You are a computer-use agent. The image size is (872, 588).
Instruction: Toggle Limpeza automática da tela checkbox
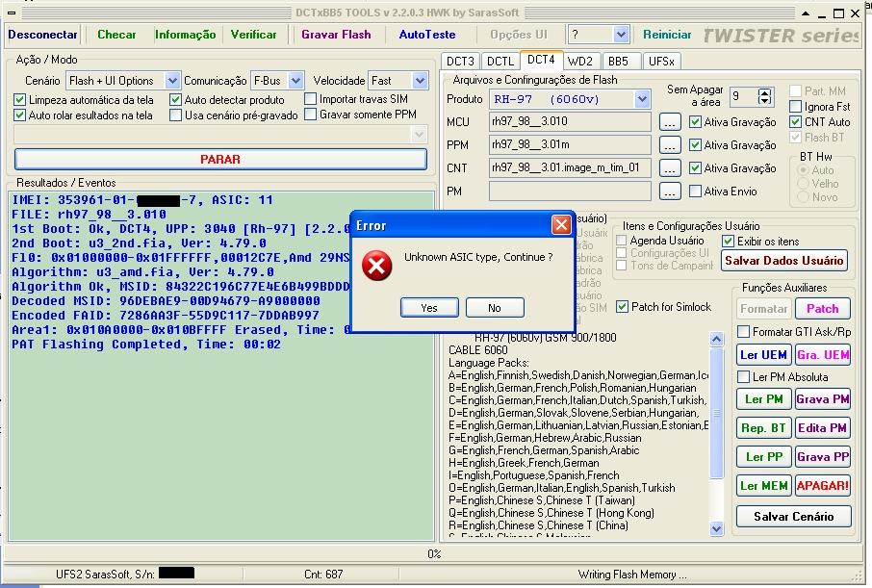(20, 99)
